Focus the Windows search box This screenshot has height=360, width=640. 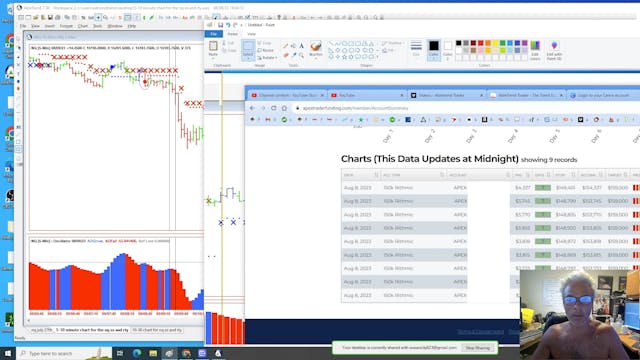click(64, 353)
